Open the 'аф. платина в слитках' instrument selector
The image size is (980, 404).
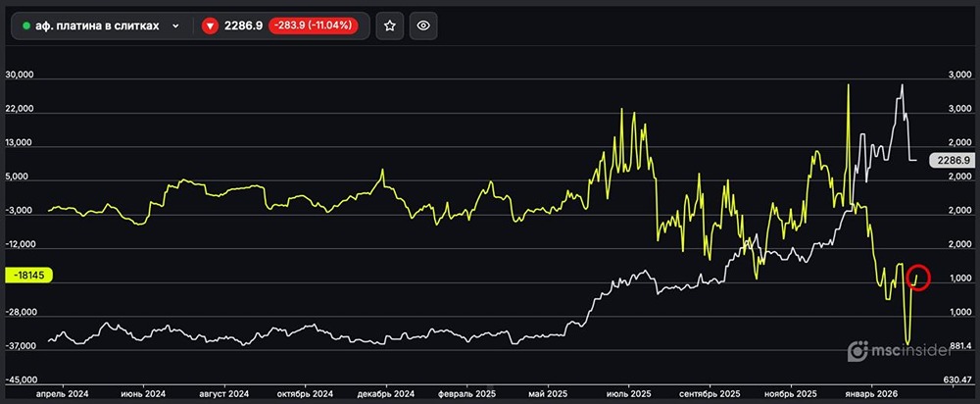click(x=98, y=26)
